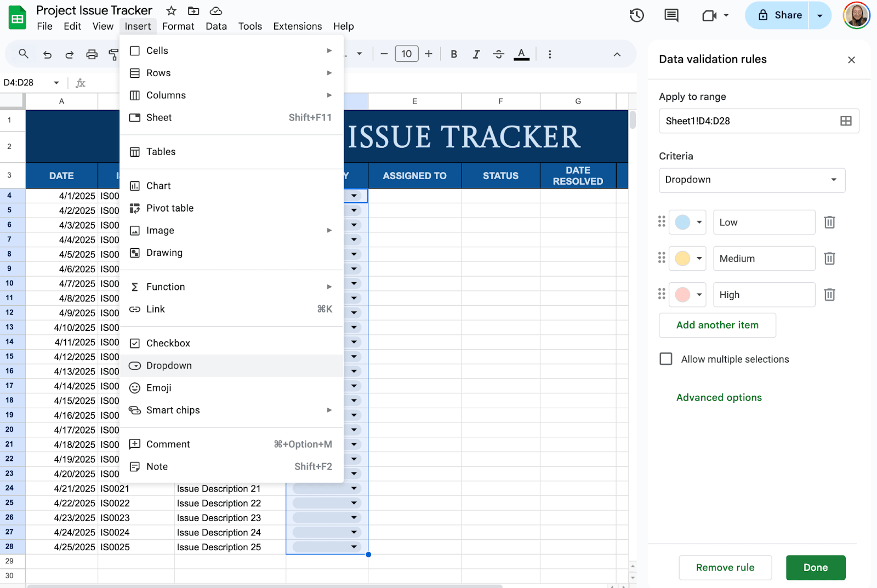Pick the blue color swatch for Low
The image size is (877, 588).
(x=682, y=222)
